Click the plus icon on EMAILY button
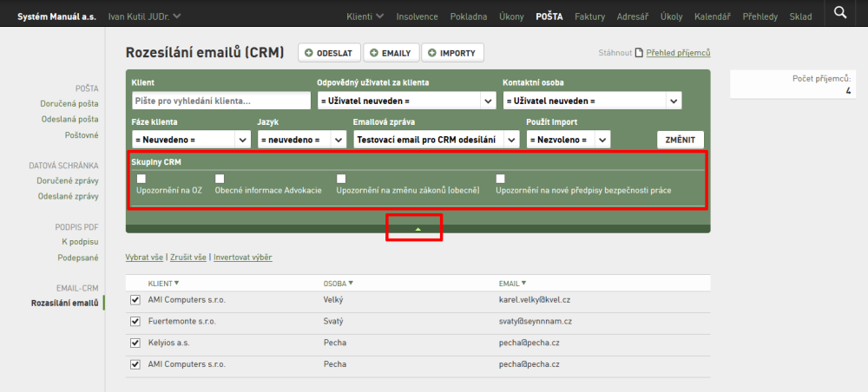Image resolution: width=868 pixels, height=392 pixels. point(373,53)
